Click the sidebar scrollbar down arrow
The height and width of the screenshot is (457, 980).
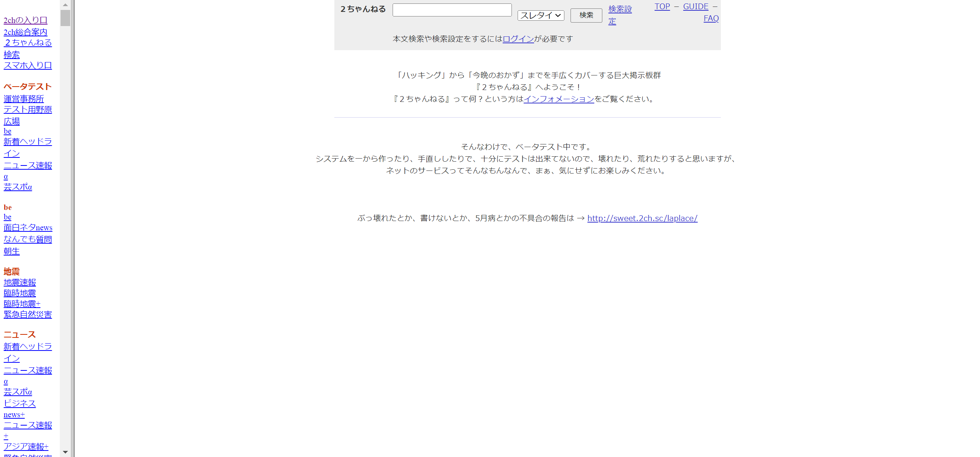coord(65,452)
